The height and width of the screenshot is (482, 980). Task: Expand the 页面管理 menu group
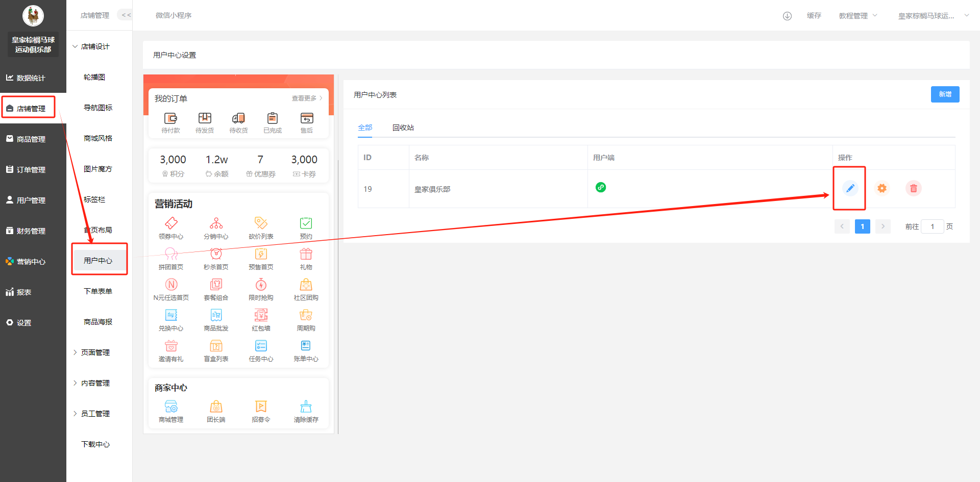click(x=95, y=352)
